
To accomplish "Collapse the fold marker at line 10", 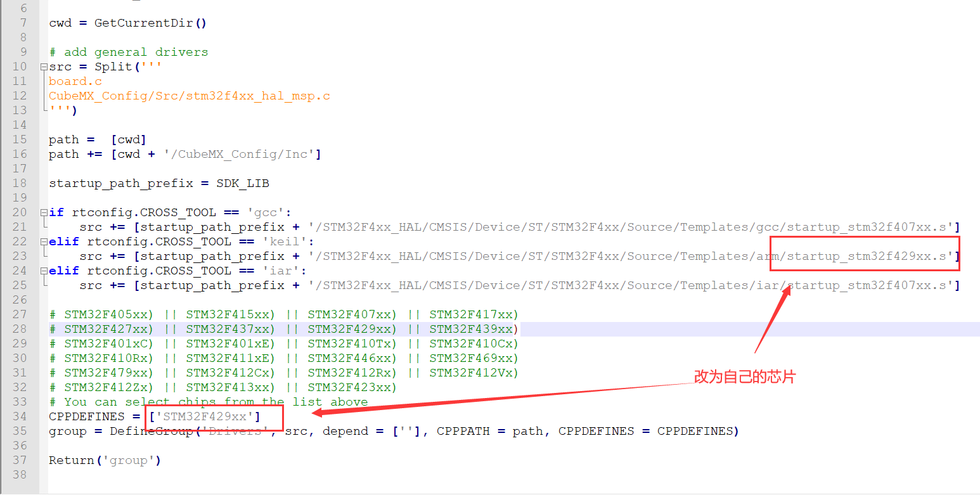I will (43, 67).
